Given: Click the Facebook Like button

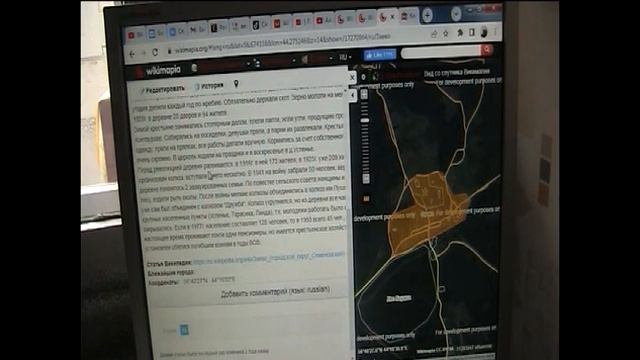Looking at the screenshot, I should point(380,55).
